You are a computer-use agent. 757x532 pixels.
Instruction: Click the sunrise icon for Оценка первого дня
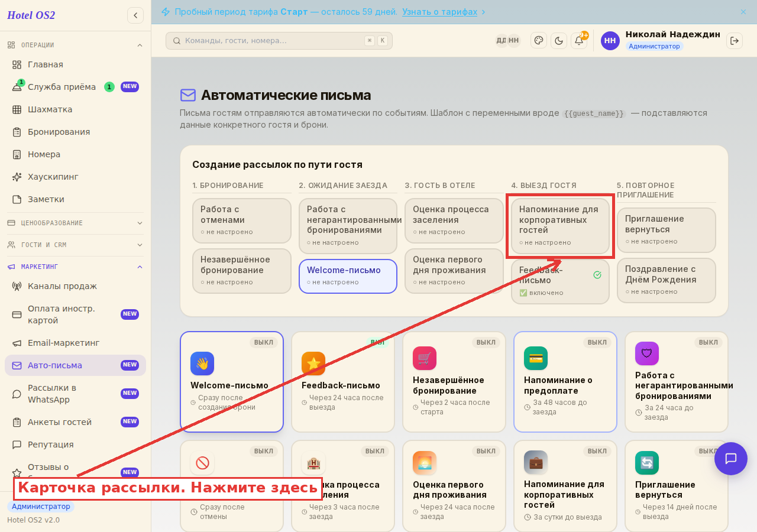point(425,463)
